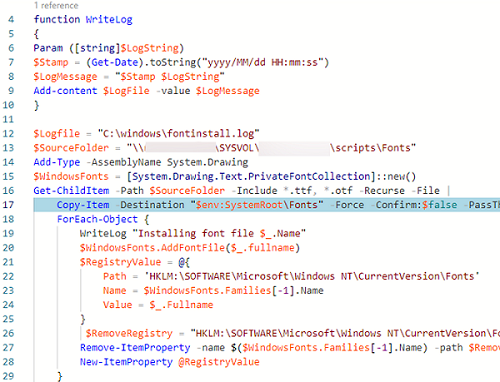Click the Path key on line 22
Screen dimensions: 500x382
tap(115, 276)
